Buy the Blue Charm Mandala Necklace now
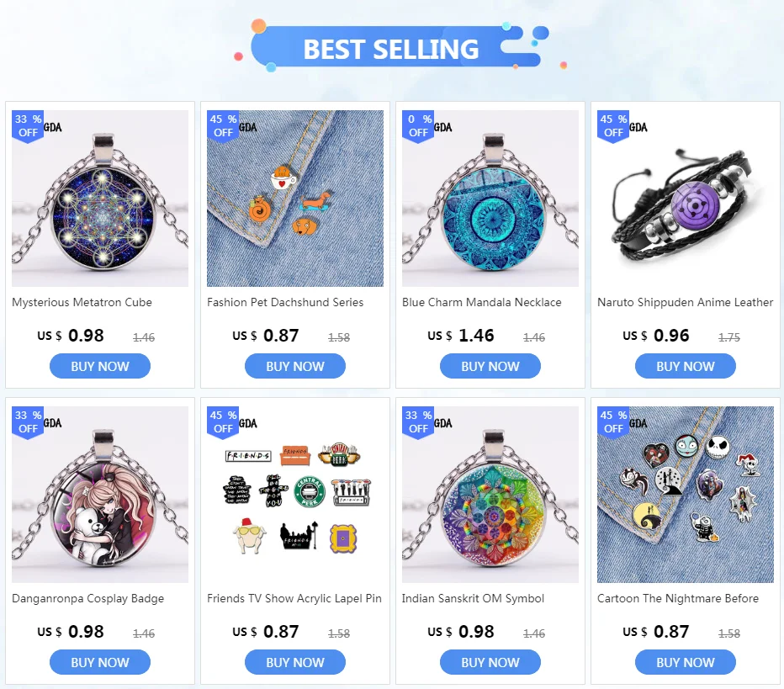The width and height of the screenshot is (784, 689). [x=490, y=366]
